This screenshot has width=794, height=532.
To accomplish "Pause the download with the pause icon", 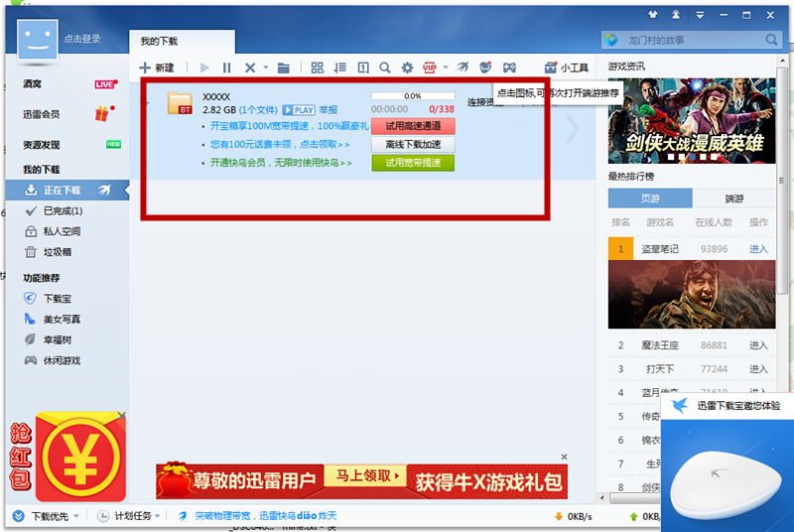I will click(226, 67).
